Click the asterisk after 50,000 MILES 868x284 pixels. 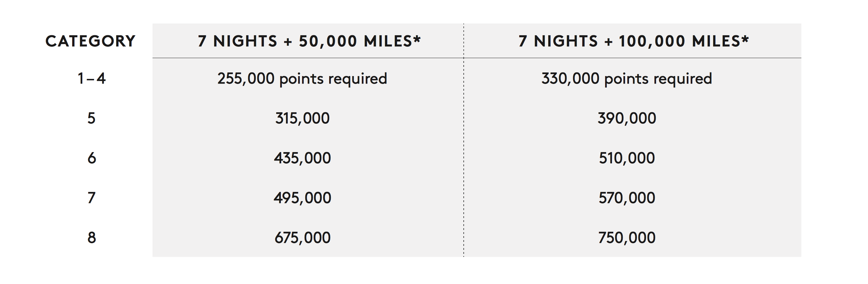[x=417, y=39]
